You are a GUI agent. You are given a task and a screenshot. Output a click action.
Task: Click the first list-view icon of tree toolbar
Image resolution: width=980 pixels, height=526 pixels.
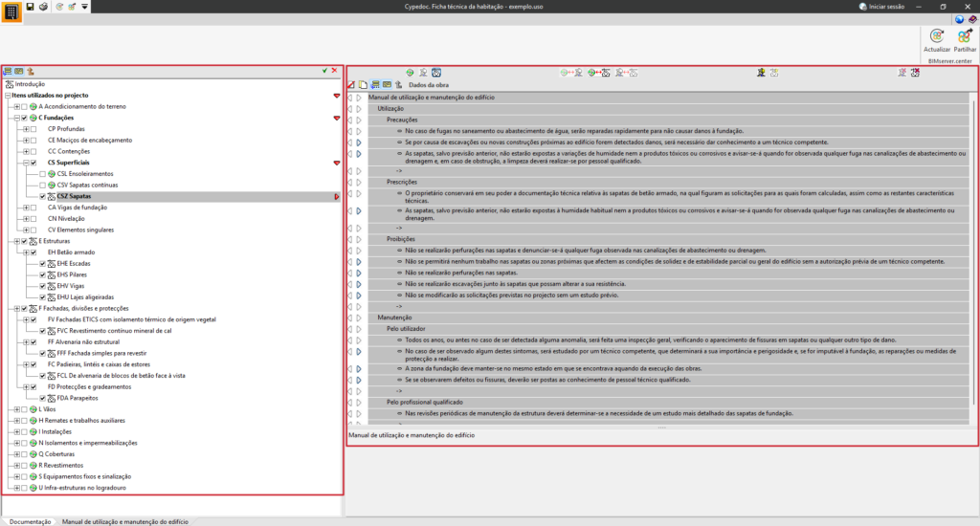(8, 71)
